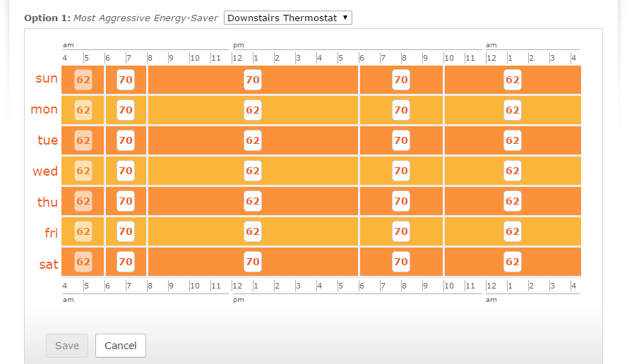This screenshot has width=627, height=364.
Task: Click the fri day label
Action: click(51, 233)
